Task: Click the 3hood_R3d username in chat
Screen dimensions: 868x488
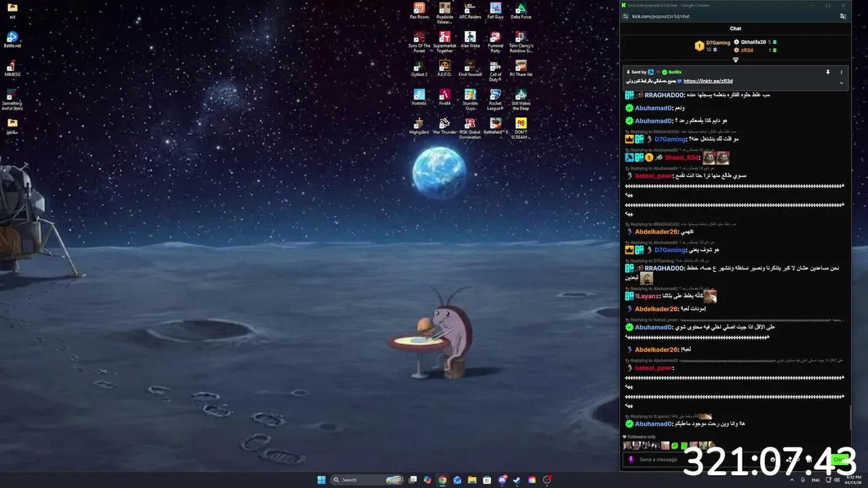Action: pyautogui.click(x=682, y=157)
